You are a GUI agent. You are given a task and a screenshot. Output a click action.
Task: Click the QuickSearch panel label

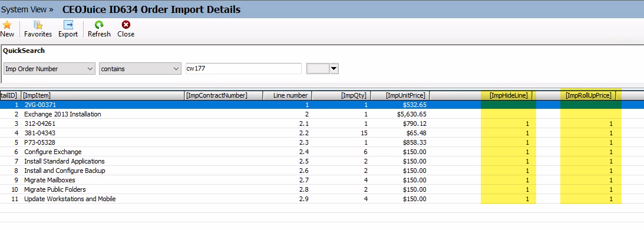[x=24, y=51]
